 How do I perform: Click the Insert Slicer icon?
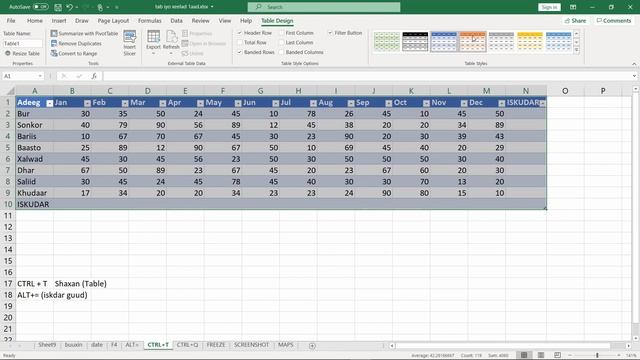(130, 37)
